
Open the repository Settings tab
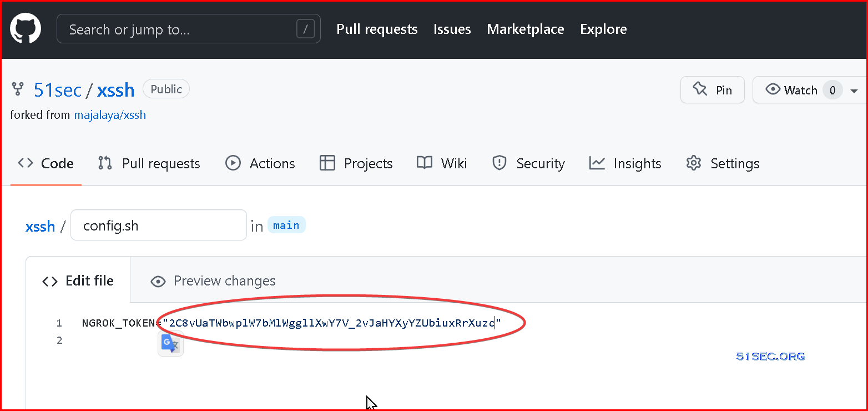tap(723, 163)
